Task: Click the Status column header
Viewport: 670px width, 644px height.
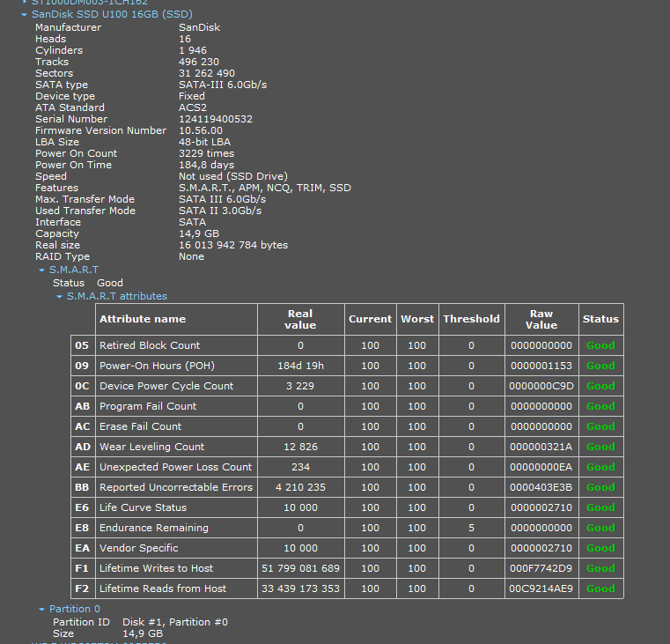Action: click(600, 319)
